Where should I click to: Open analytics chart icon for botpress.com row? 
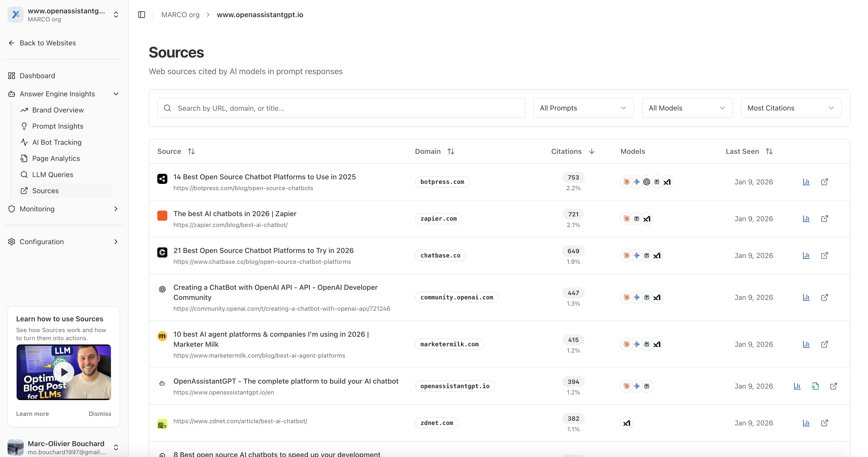(806, 182)
